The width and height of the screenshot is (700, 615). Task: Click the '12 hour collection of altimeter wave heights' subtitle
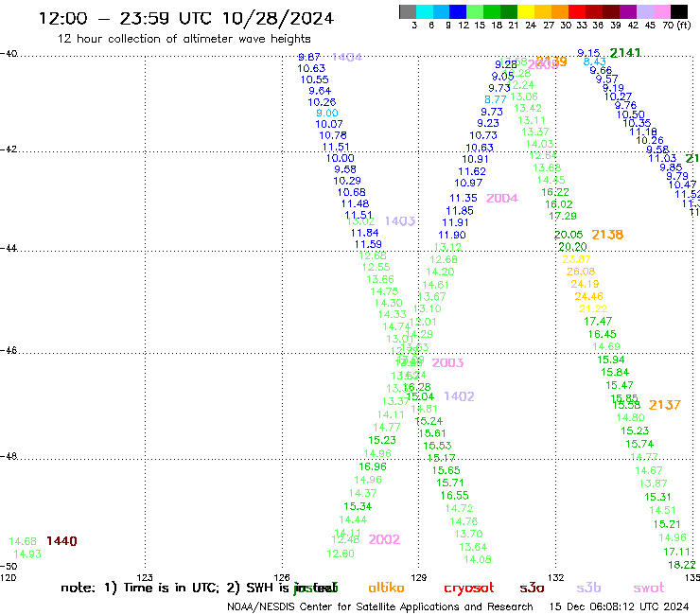[x=184, y=39]
